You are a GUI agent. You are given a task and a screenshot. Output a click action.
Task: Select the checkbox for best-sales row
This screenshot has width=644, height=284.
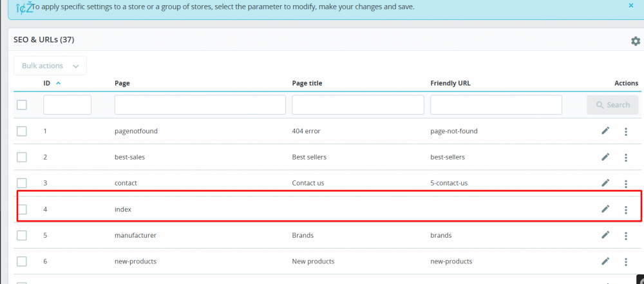tap(22, 157)
